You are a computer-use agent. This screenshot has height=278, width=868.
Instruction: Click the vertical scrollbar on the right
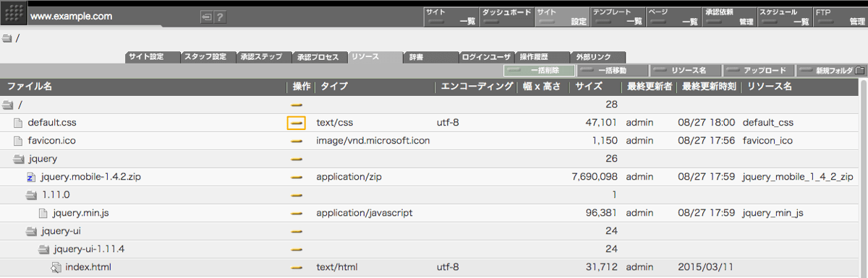[863, 181]
